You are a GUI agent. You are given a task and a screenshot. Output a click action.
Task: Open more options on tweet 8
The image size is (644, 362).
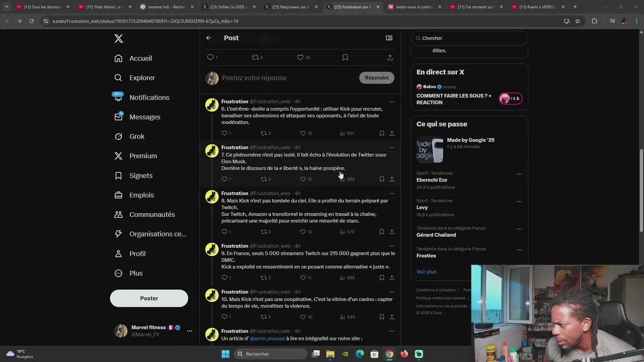pos(391,193)
